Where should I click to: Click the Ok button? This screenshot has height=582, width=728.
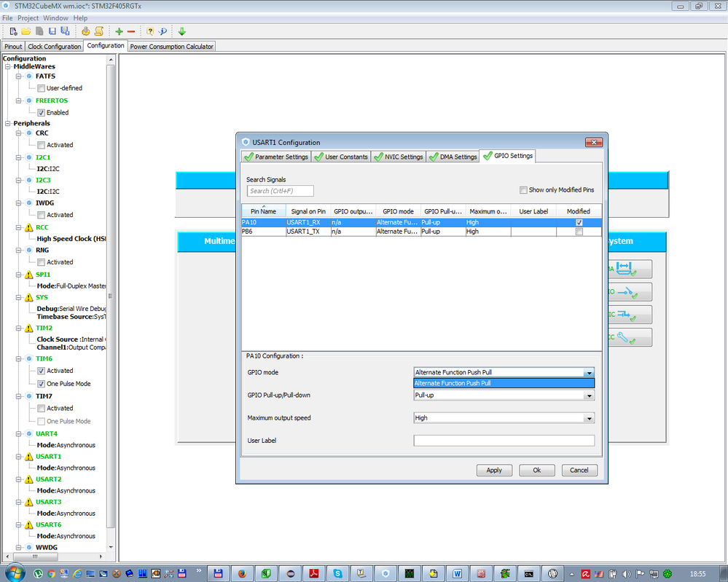537,470
